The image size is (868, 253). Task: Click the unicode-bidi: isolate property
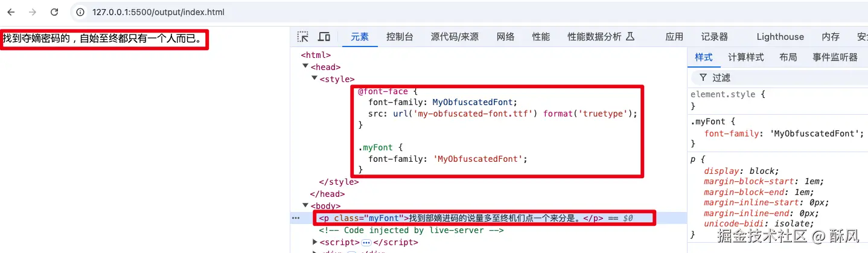[x=759, y=223]
